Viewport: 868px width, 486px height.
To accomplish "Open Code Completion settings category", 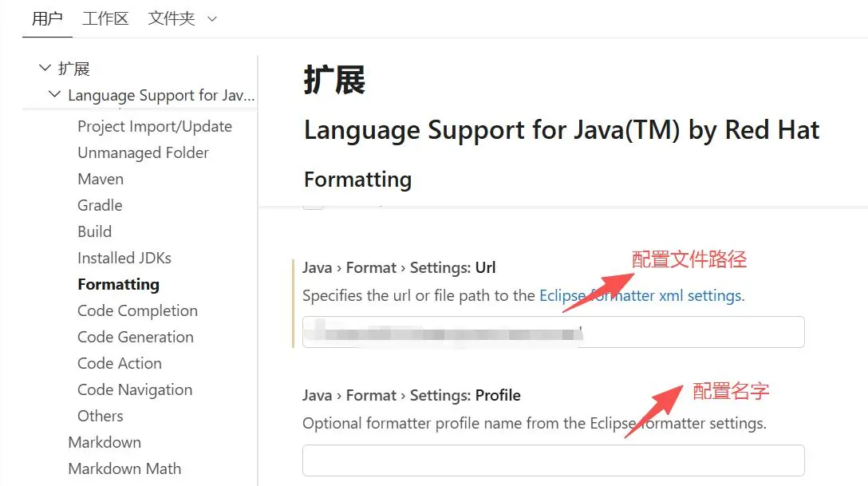I will (137, 310).
